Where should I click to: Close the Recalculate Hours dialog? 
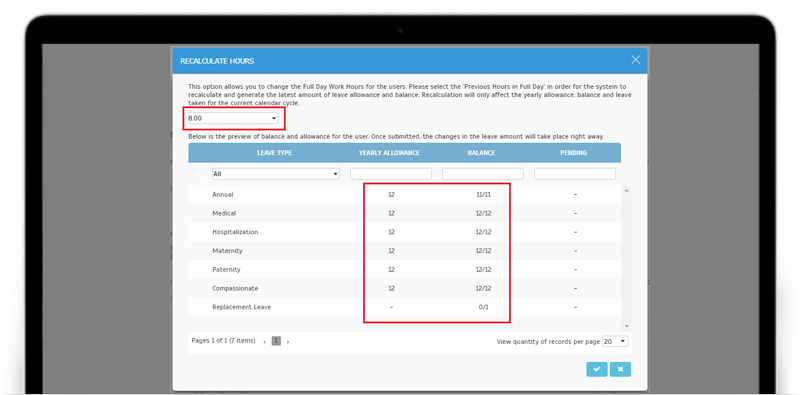pos(635,60)
